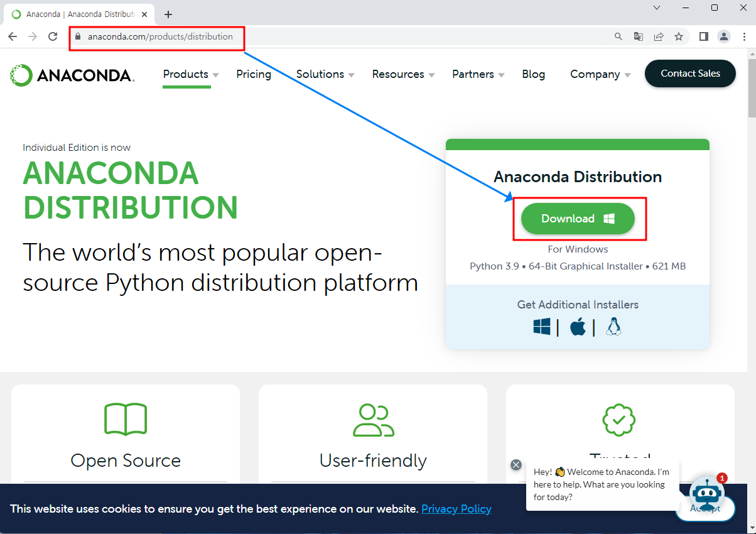Screen dimensions: 756x534
Task: Click the 'Individual Edition is now' text
Action: coord(77,148)
